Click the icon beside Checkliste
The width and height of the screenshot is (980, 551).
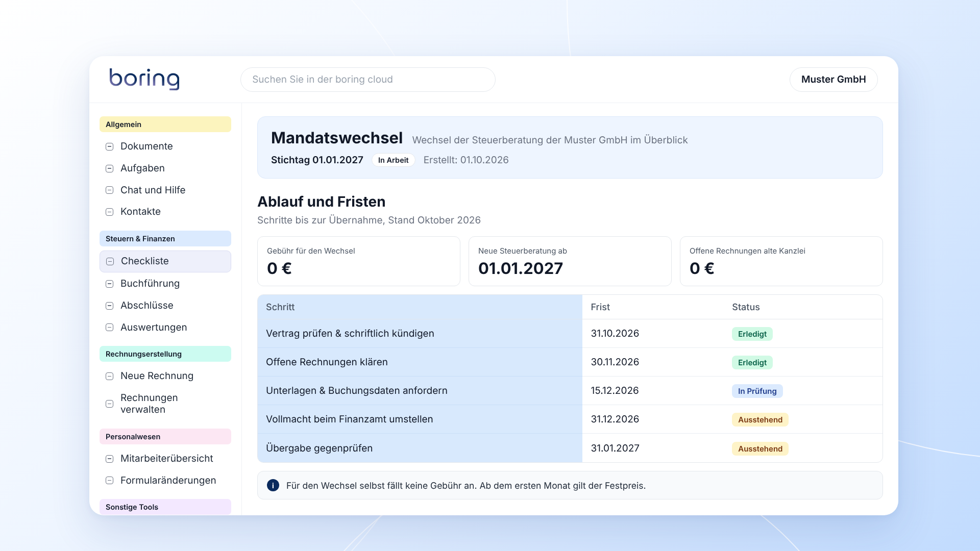click(110, 261)
